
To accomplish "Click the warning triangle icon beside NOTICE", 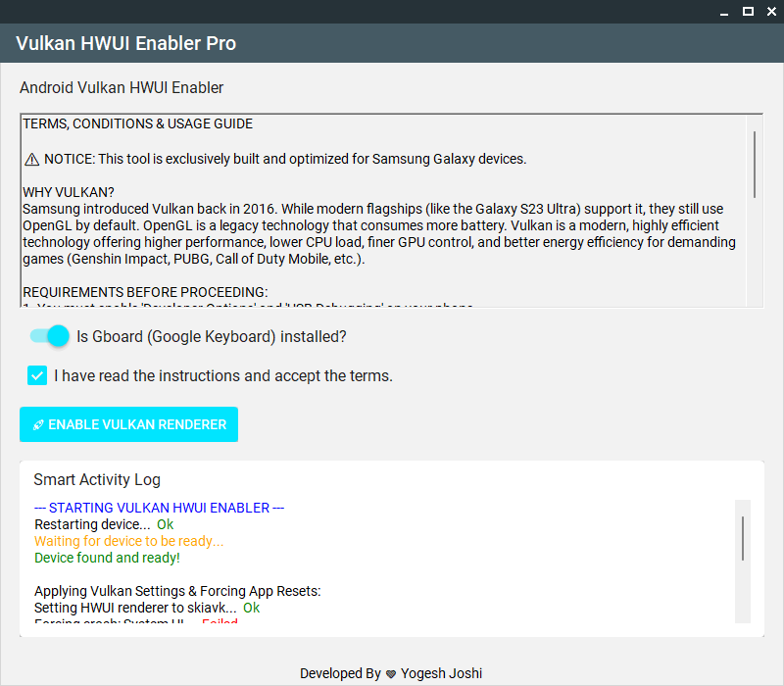I will coord(32,159).
